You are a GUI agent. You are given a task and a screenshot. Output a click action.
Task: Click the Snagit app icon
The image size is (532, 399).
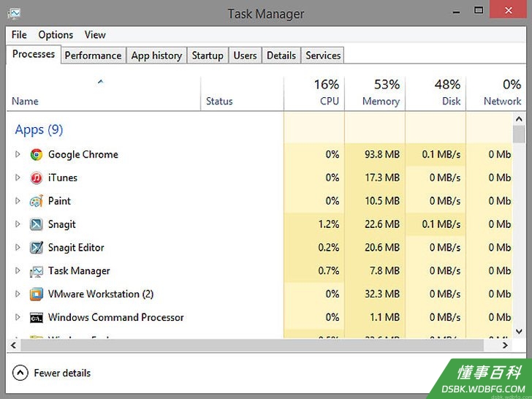(37, 224)
